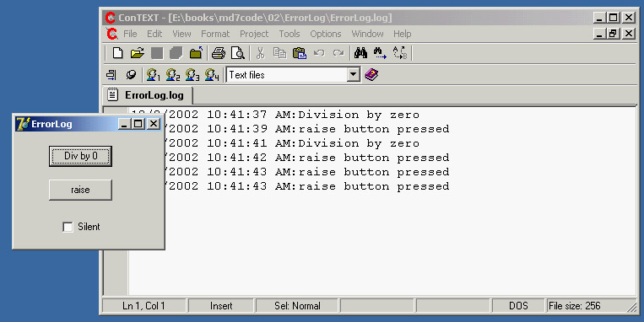Enable the Silent checkbox
The height and width of the screenshot is (322, 644).
68,227
